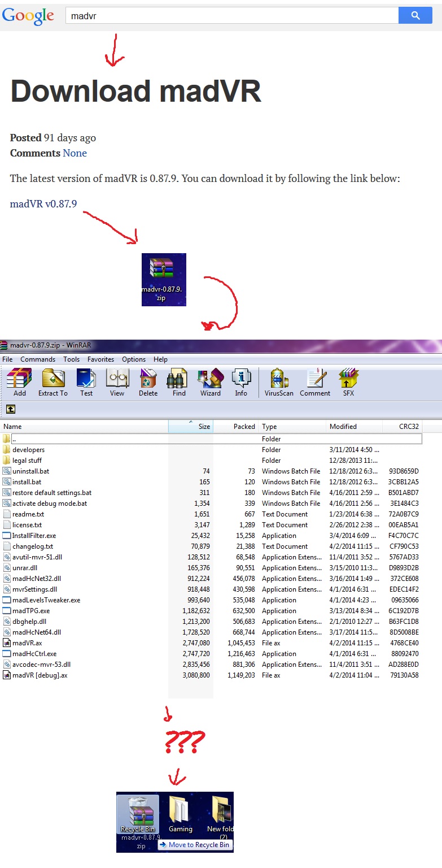Select madHcNet32.dll
442x868 pixels.
coord(211,579)
